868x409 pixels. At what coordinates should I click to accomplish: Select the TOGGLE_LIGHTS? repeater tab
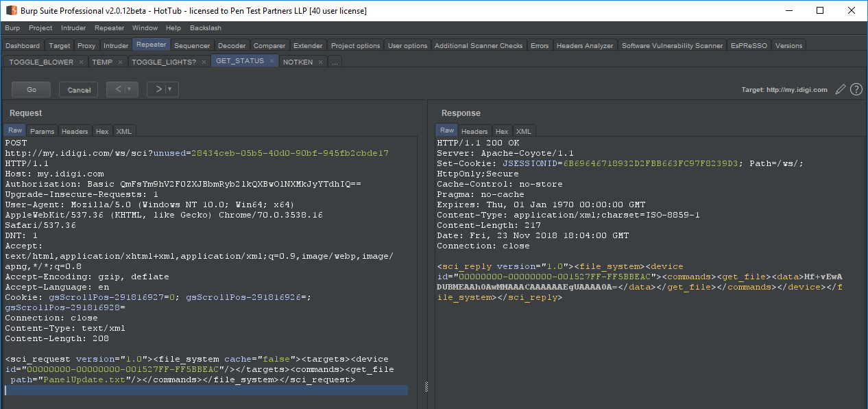(164, 62)
